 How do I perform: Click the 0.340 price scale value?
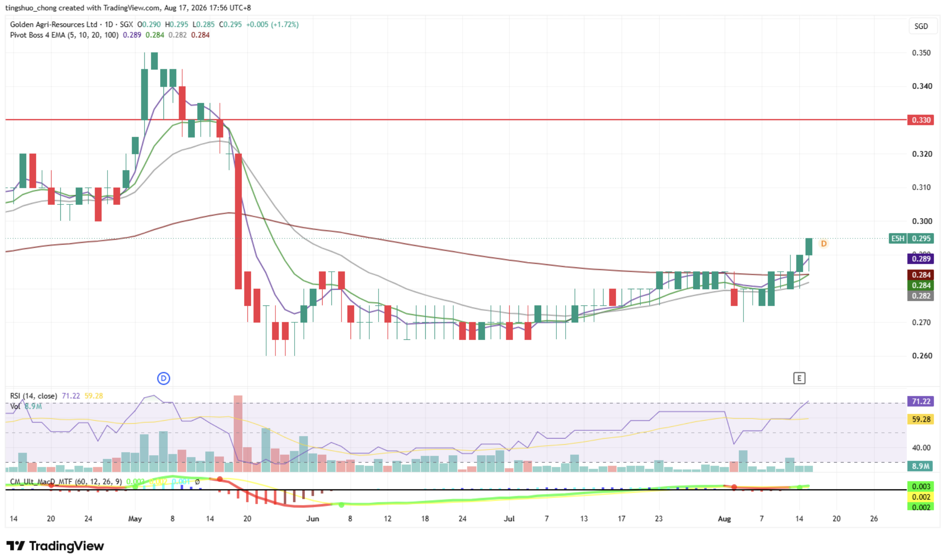921,86
